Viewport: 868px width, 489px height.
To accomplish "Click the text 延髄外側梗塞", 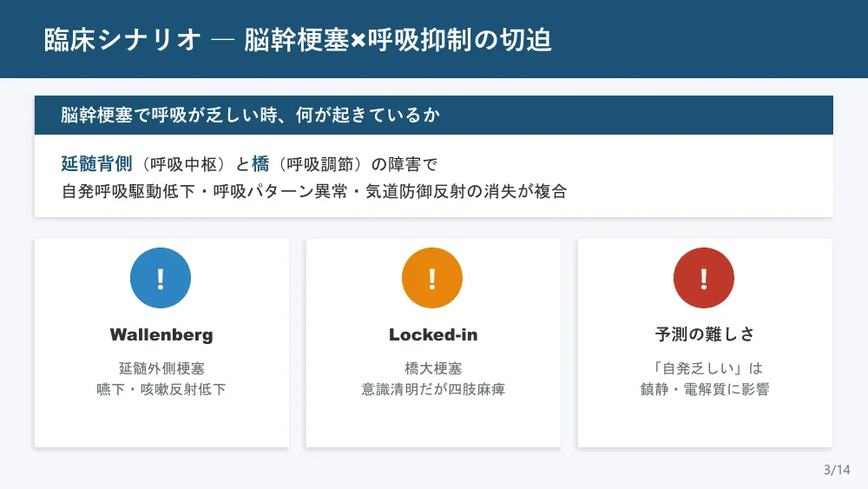I will tap(161, 368).
